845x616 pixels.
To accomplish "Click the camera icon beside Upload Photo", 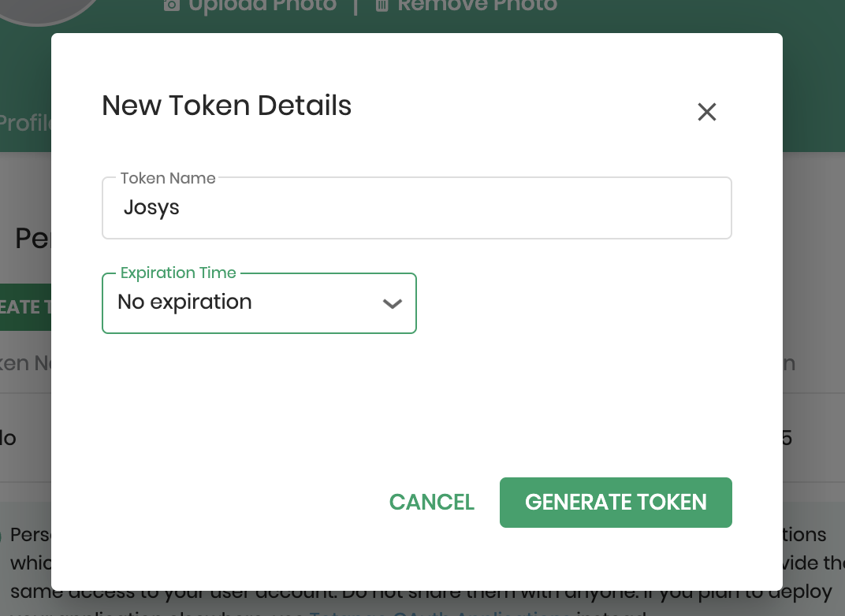I will pyautogui.click(x=171, y=6).
